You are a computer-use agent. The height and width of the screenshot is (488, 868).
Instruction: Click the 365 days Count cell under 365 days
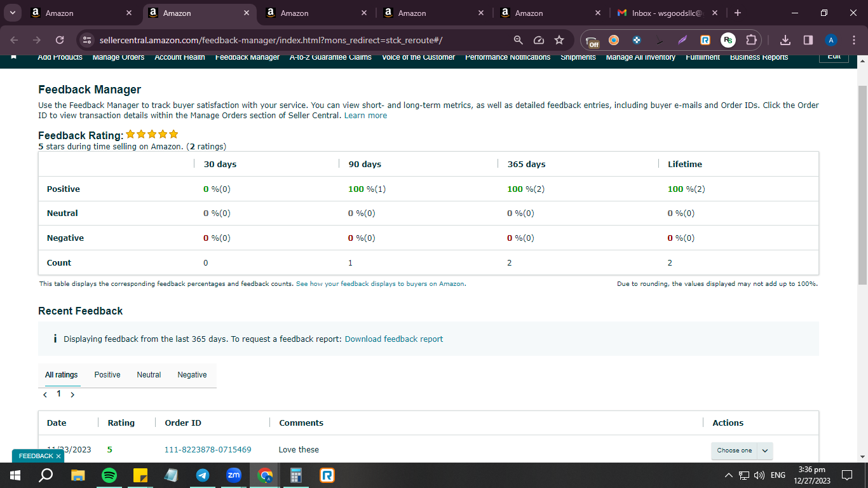click(x=510, y=263)
